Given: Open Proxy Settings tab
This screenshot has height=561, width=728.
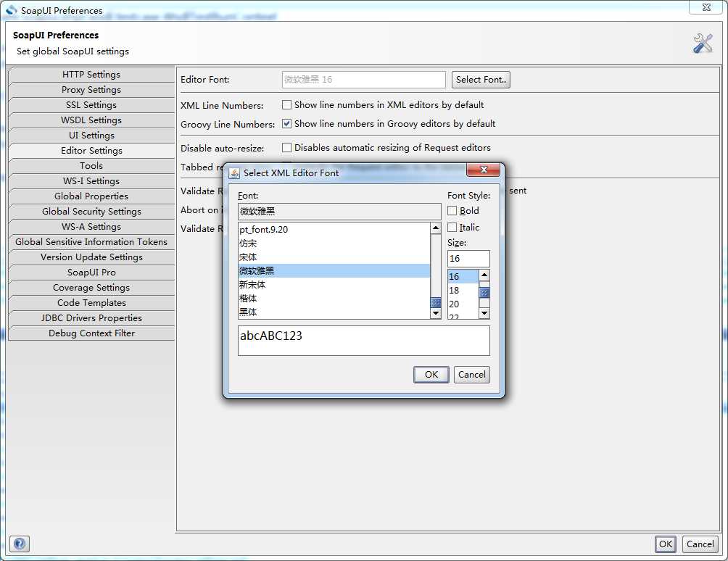Looking at the screenshot, I should pyautogui.click(x=91, y=90).
